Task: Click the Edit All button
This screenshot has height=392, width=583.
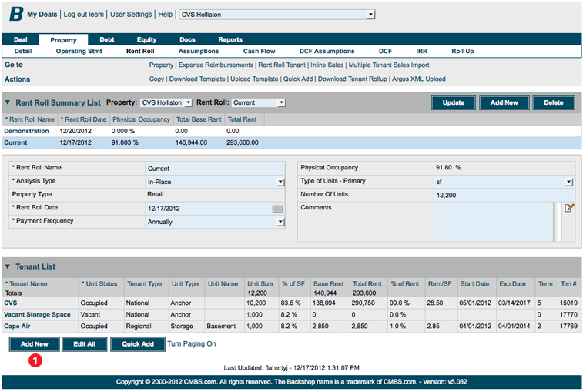Action: pyautogui.click(x=85, y=344)
